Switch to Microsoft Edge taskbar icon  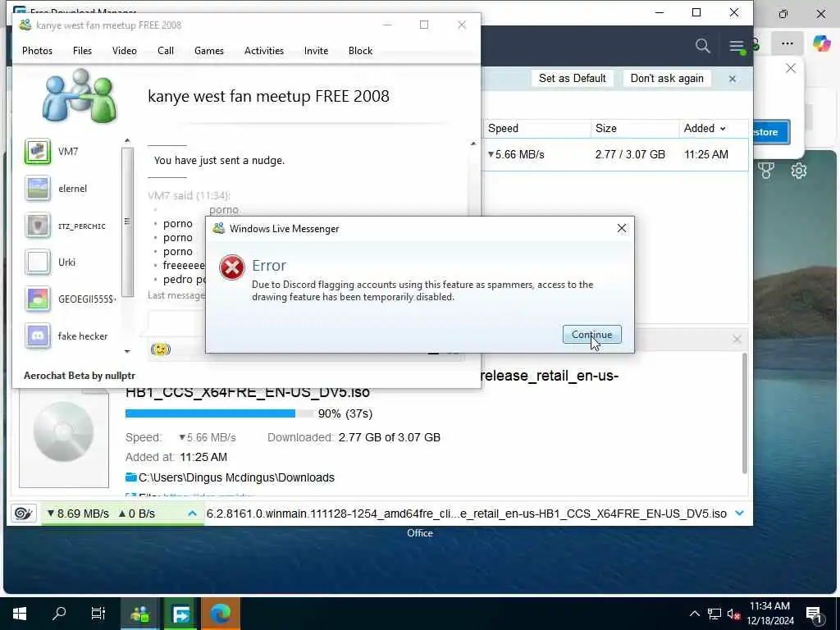220,614
